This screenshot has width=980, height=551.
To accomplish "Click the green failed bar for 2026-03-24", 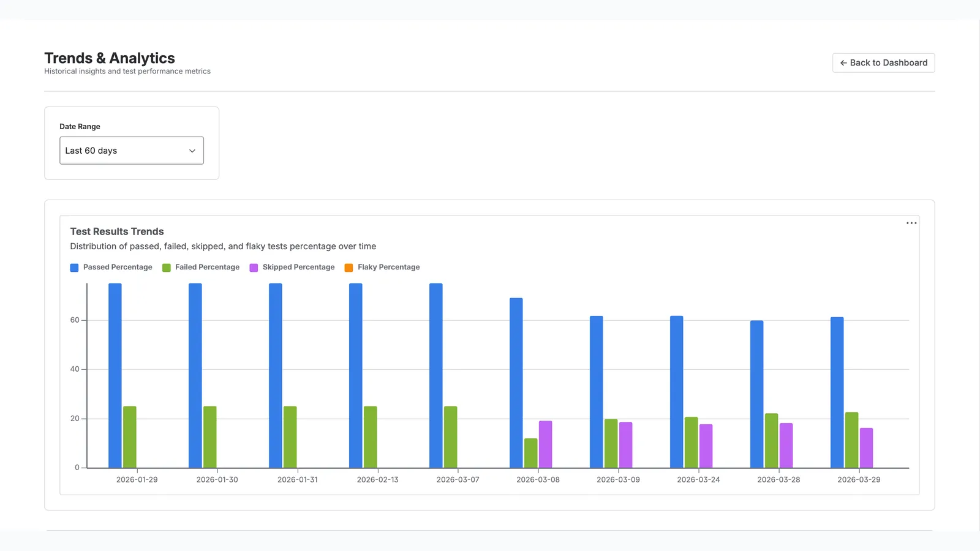I will (x=692, y=443).
